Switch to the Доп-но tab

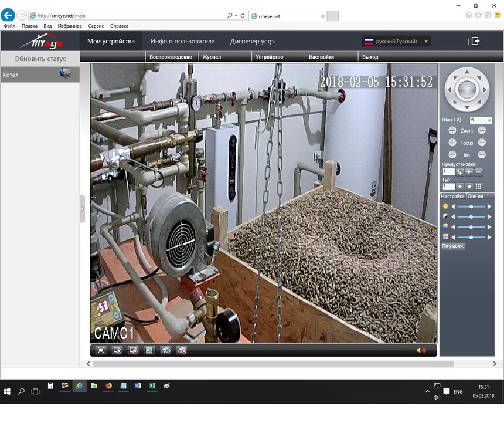click(475, 197)
